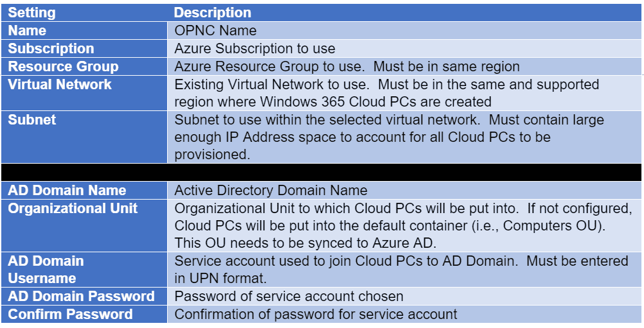Click the Azure Subscription to use text
The image size is (644, 328).
coord(255,48)
